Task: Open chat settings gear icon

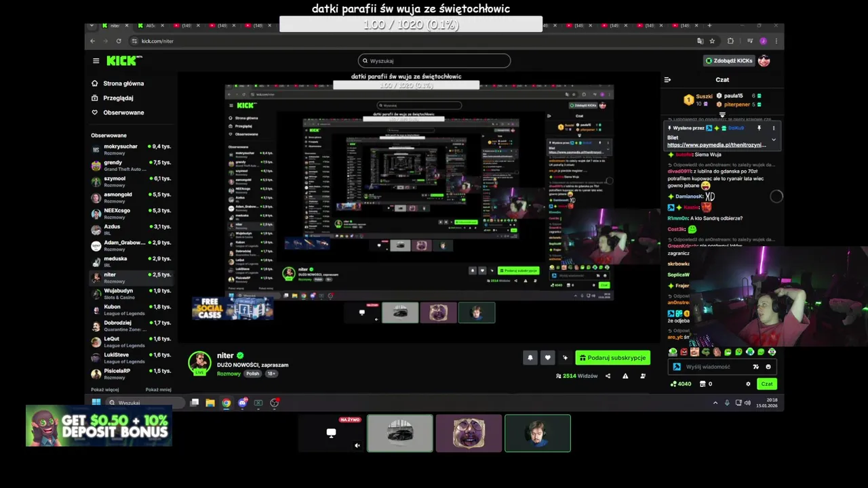Action: coord(748,384)
